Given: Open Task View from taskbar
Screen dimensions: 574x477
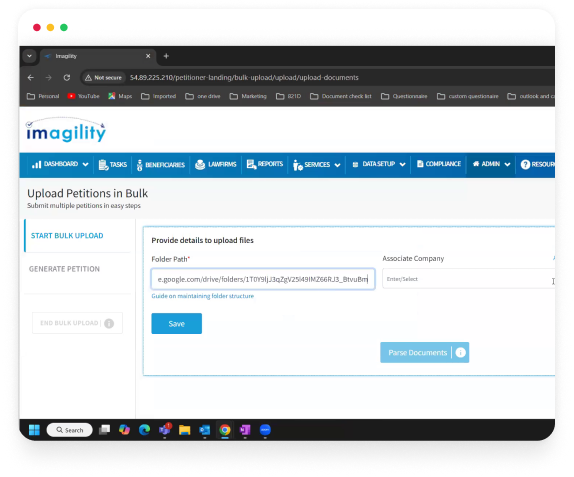Looking at the screenshot, I should coord(104,430).
